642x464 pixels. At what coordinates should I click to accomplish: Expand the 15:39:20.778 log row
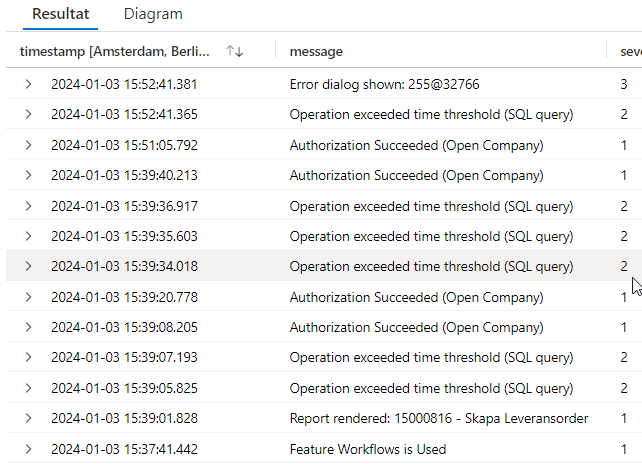28,297
